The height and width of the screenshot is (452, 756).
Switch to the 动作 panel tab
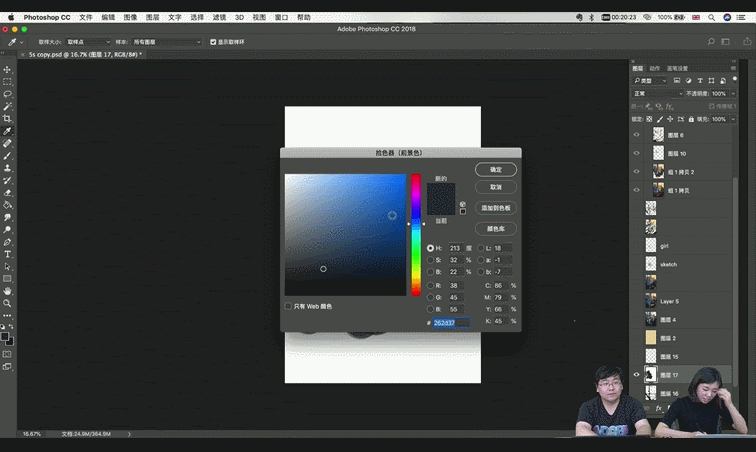(654, 68)
